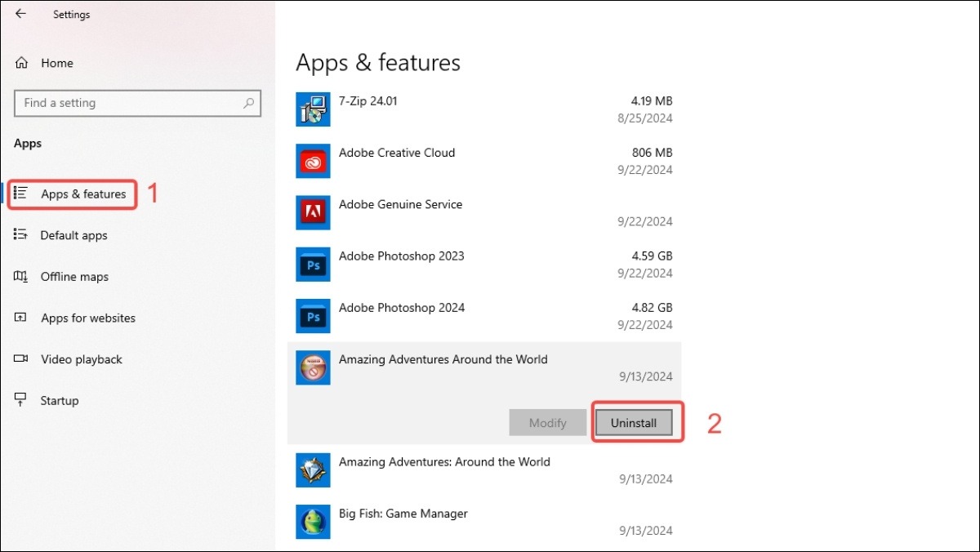Click the 8/25/2024 install date

[645, 118]
